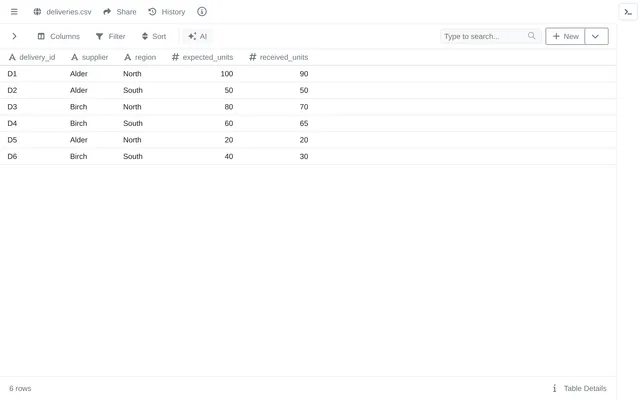Click the info icon beside Table Details
Viewport: 640px width, 400px height.
[x=554, y=389]
